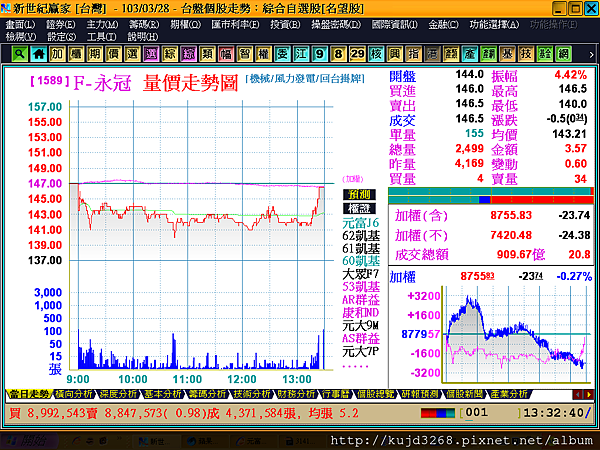The width and height of the screenshot is (600, 450).
Task: Click the 29 toolbar button
Action: [357, 54]
